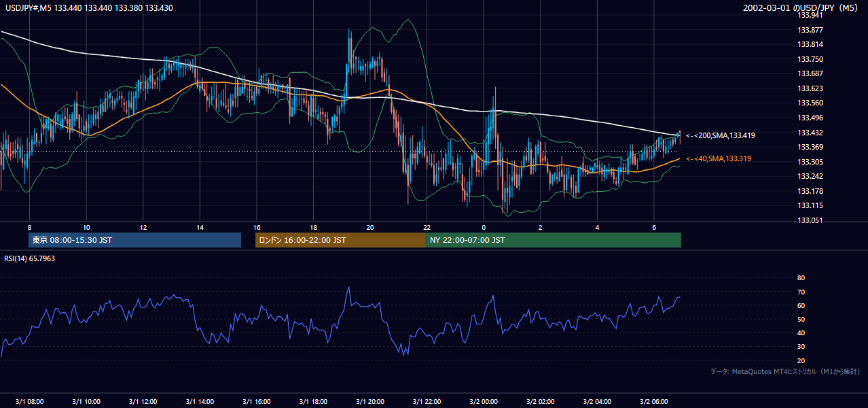Click the 3/1 10:00 time label

86,401
